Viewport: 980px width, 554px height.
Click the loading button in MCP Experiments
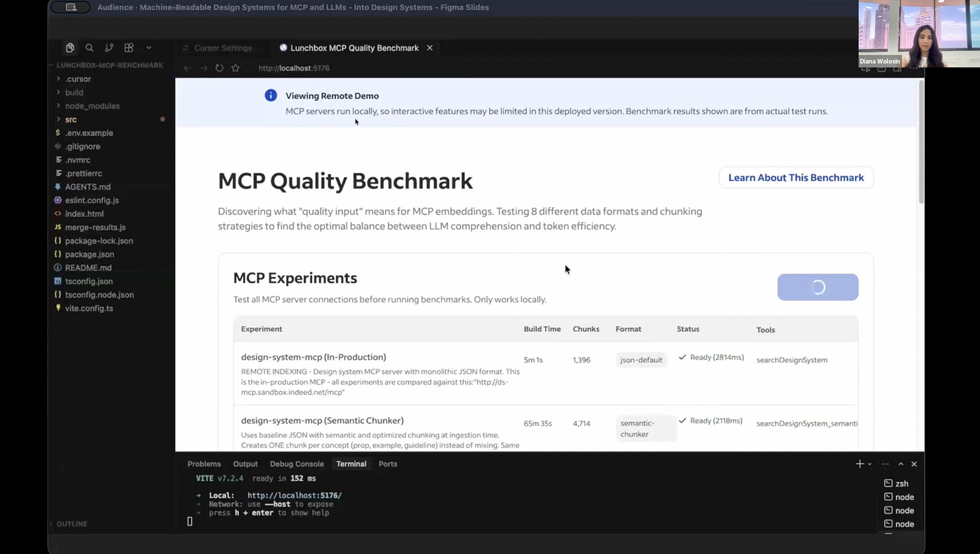point(817,287)
